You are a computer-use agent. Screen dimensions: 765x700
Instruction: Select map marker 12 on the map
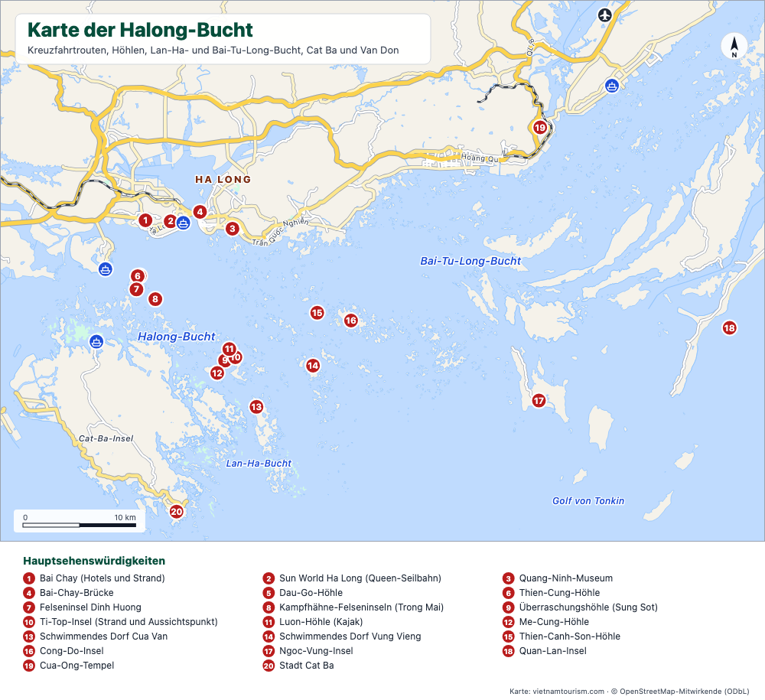216,373
